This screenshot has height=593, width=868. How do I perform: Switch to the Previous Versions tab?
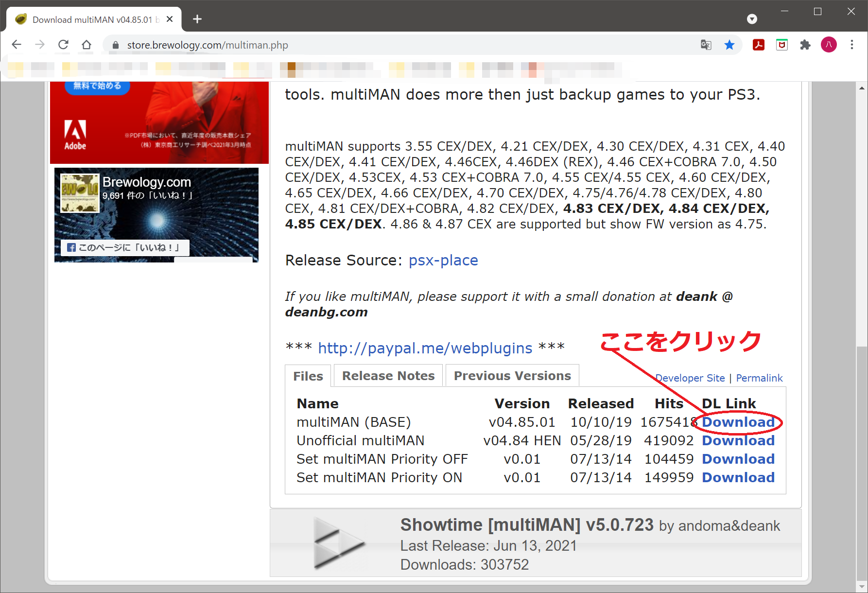pyautogui.click(x=512, y=376)
